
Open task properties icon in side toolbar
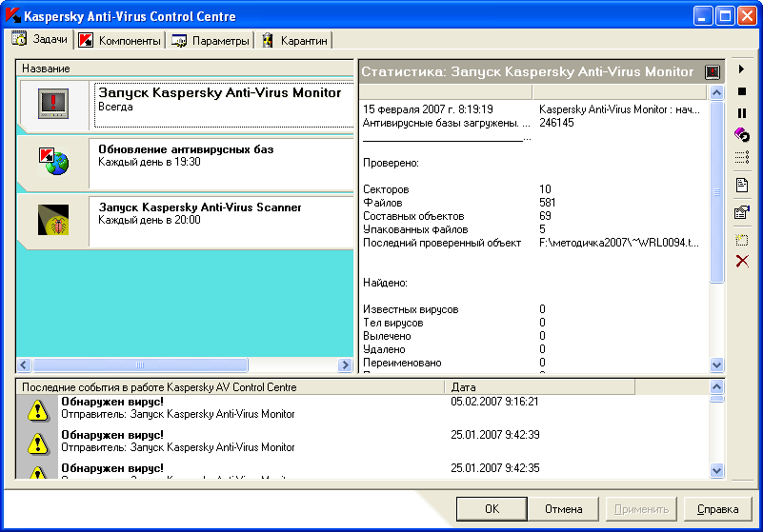[742, 212]
